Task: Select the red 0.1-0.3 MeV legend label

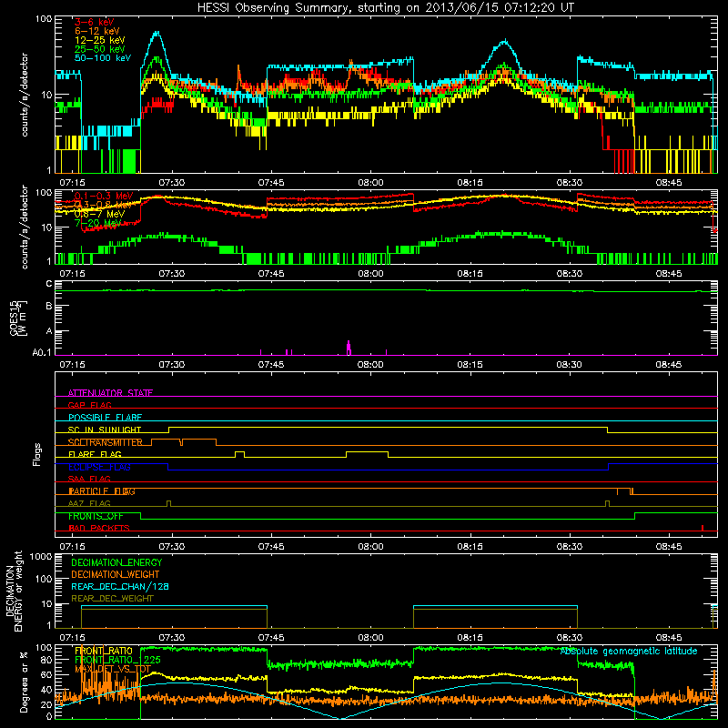Action: click(x=104, y=196)
